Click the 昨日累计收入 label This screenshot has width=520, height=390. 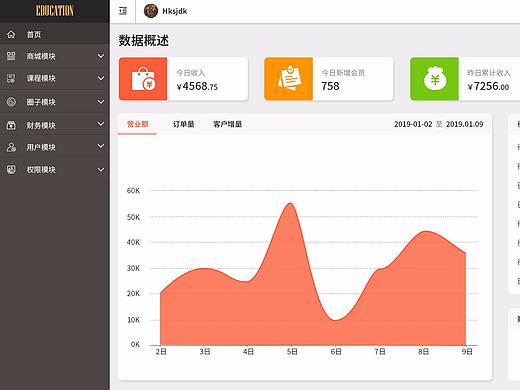(x=489, y=73)
